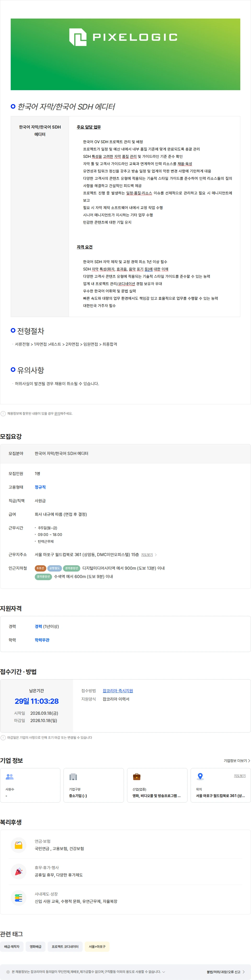Screen dimensions: 251x980
Task: Click the 연금·보험 benefits icon
Action: click(18, 845)
